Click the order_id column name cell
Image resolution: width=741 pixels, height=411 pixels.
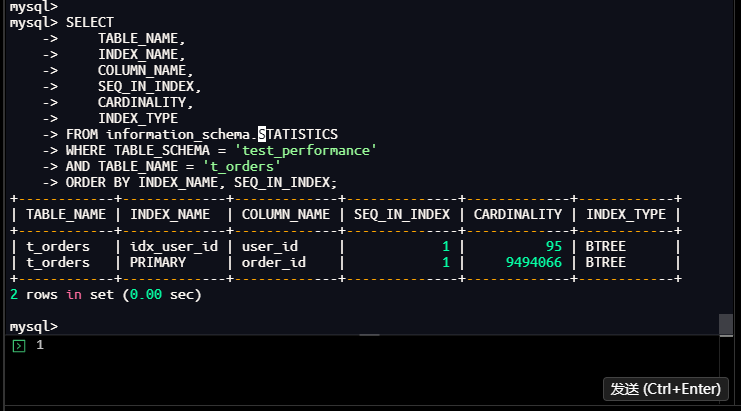pos(274,263)
